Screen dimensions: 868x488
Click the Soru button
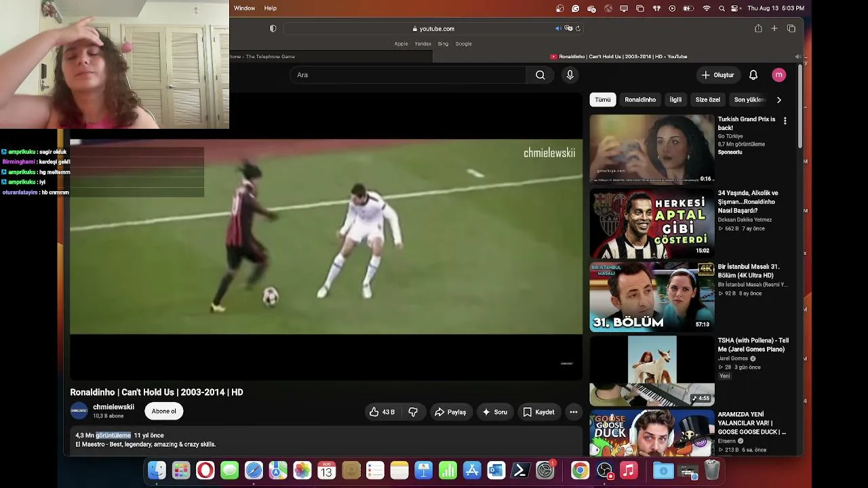pyautogui.click(x=494, y=412)
